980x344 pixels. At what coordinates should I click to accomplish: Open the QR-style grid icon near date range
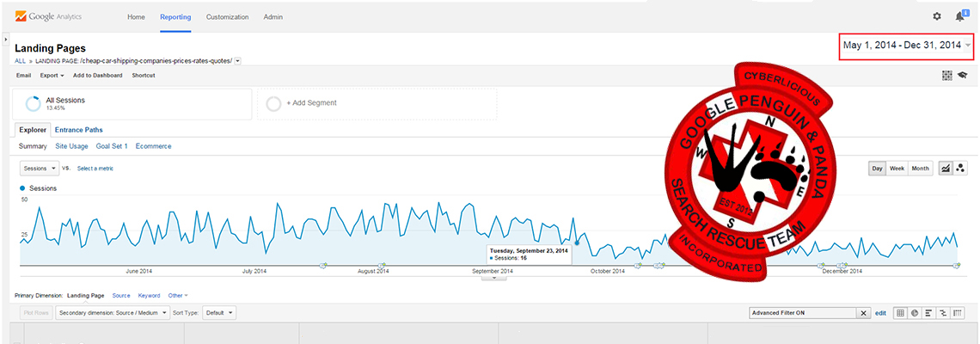click(946, 75)
